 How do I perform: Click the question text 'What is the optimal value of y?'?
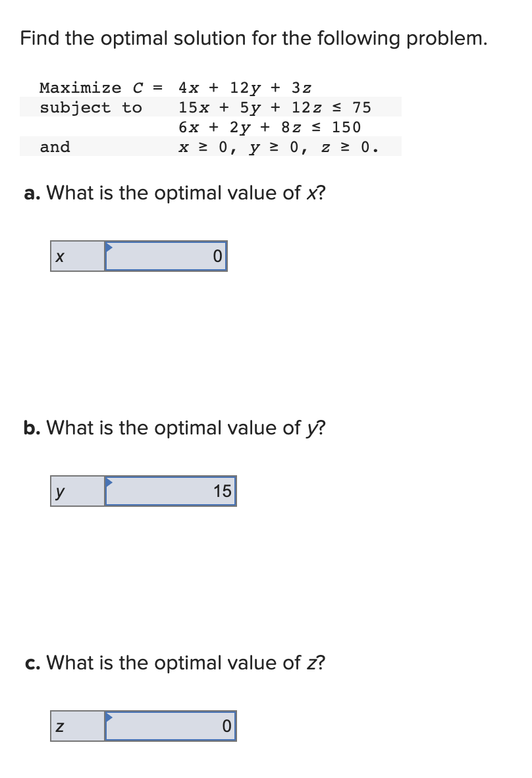coord(184,428)
